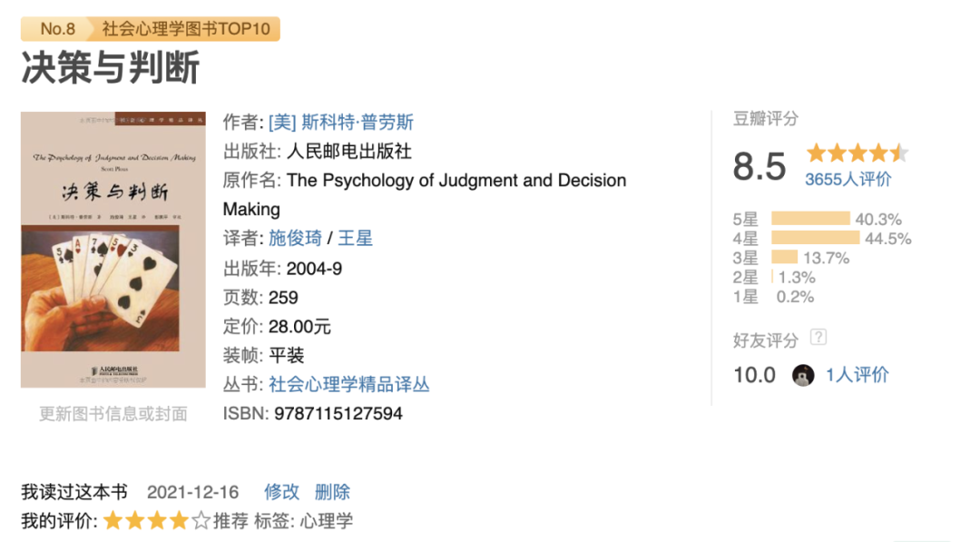Click 更新图书信息或封面 under the cover
The height and width of the screenshot is (542, 980).
113,414
